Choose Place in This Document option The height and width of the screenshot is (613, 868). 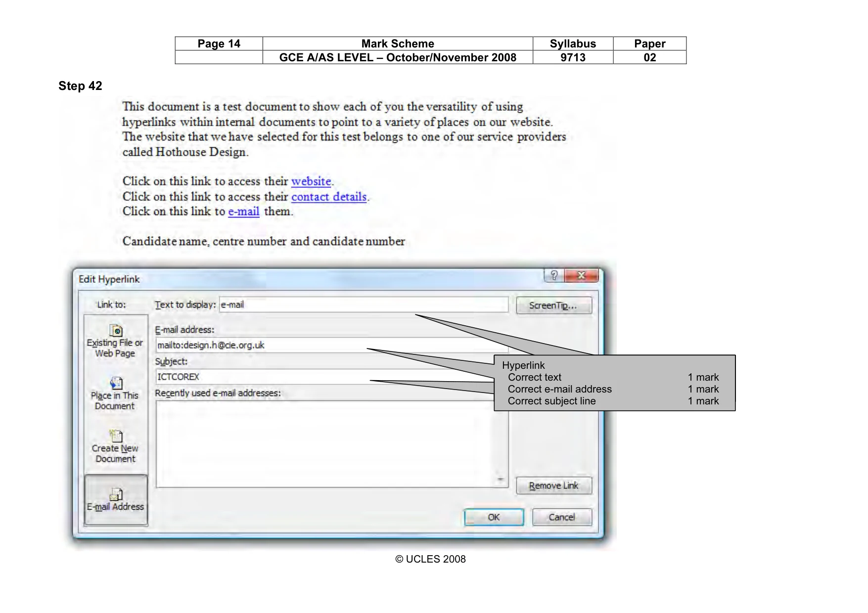click(x=115, y=394)
